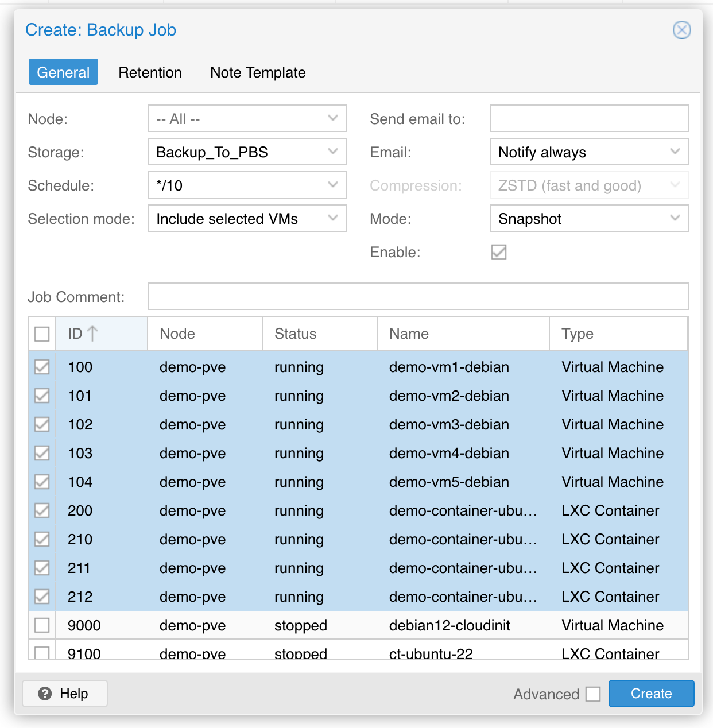Uncheck VM 100 demo-vm1-debian

[42, 367]
